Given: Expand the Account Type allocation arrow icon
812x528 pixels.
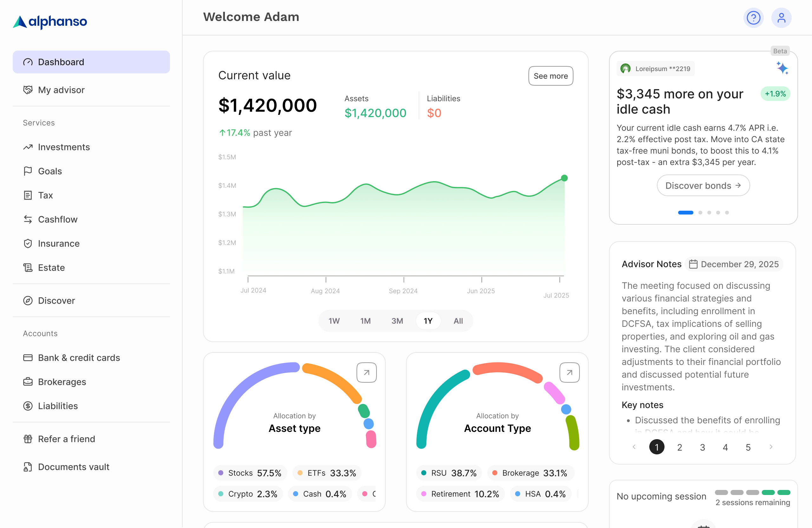Looking at the screenshot, I should [x=569, y=373].
